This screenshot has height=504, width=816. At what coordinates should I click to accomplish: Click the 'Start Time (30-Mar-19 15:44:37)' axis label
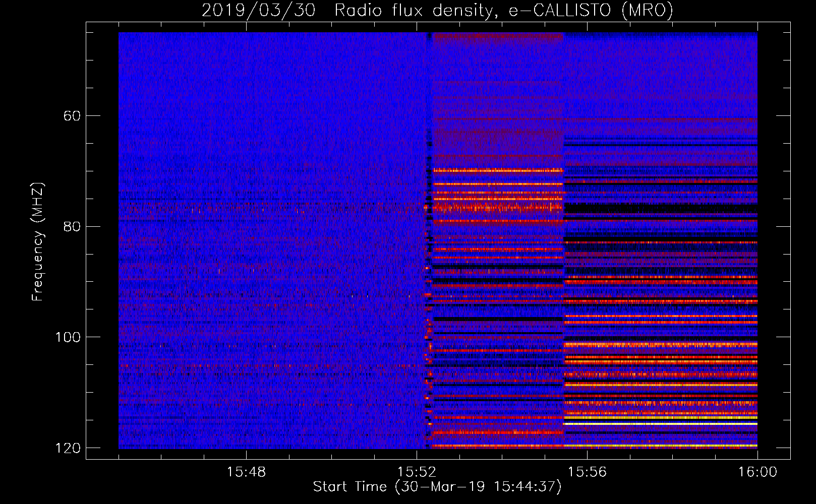(x=437, y=487)
